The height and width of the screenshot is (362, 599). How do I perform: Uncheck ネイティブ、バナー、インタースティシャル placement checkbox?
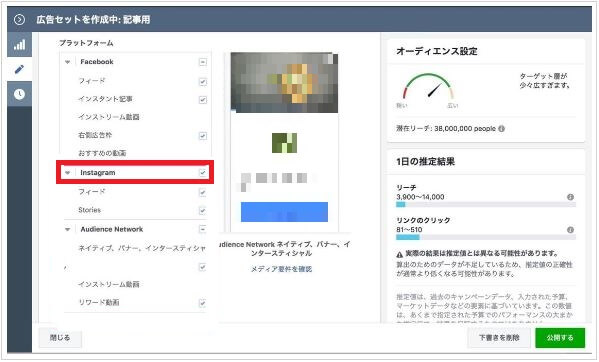click(202, 267)
